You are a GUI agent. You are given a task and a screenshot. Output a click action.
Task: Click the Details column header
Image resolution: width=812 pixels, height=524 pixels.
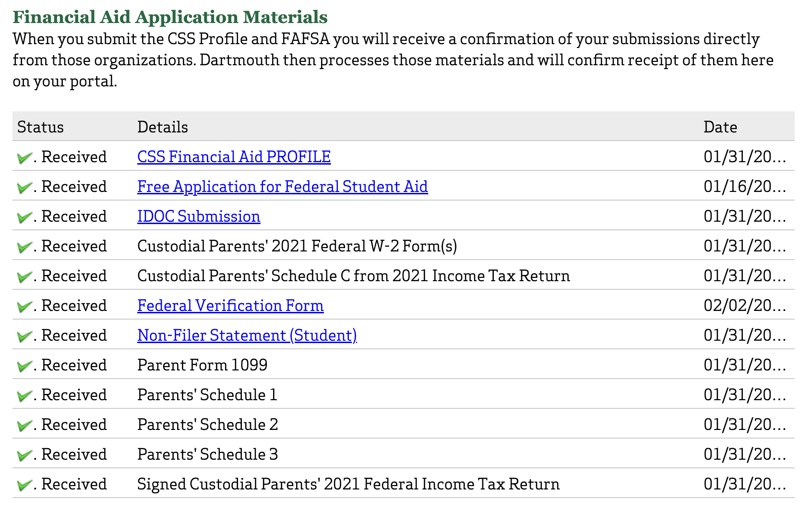click(x=162, y=127)
